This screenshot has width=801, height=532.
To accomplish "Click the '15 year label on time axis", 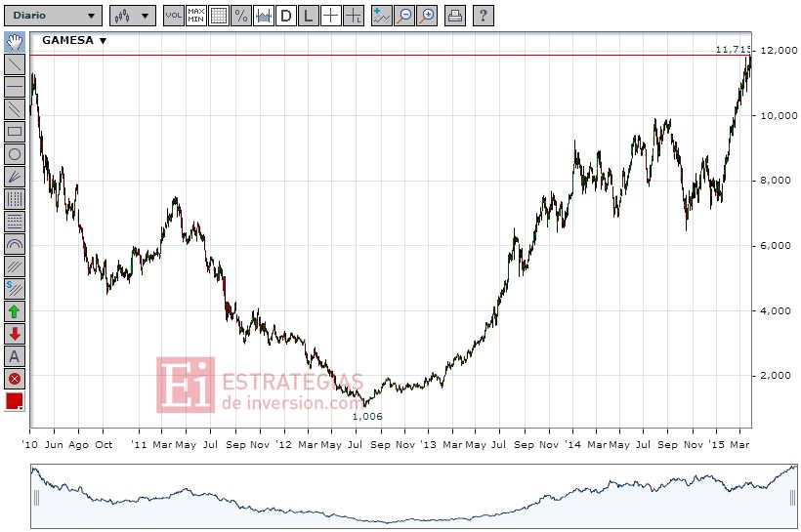I will (716, 445).
